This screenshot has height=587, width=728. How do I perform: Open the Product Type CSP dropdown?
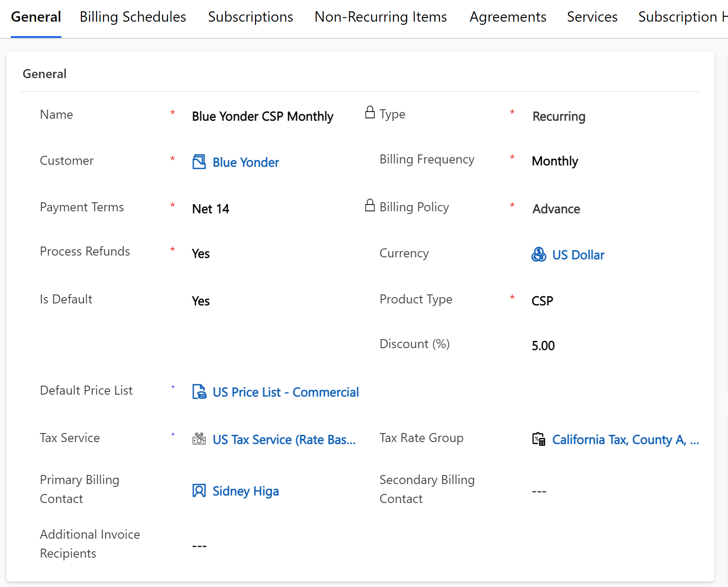point(542,301)
